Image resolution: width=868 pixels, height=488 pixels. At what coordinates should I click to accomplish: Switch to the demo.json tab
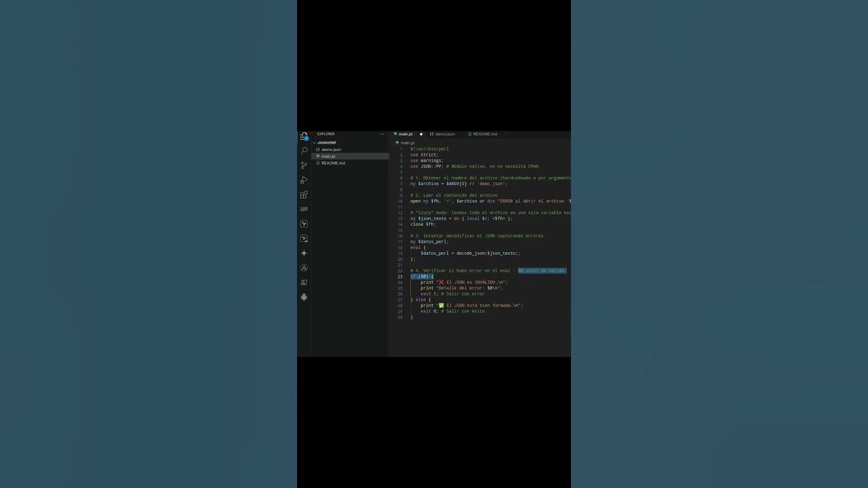pos(444,134)
